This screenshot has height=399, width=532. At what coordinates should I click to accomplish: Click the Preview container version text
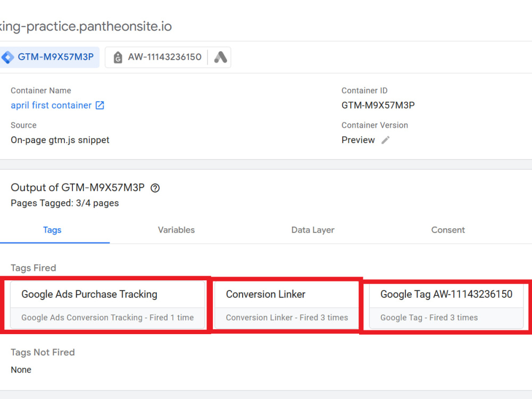tap(358, 140)
